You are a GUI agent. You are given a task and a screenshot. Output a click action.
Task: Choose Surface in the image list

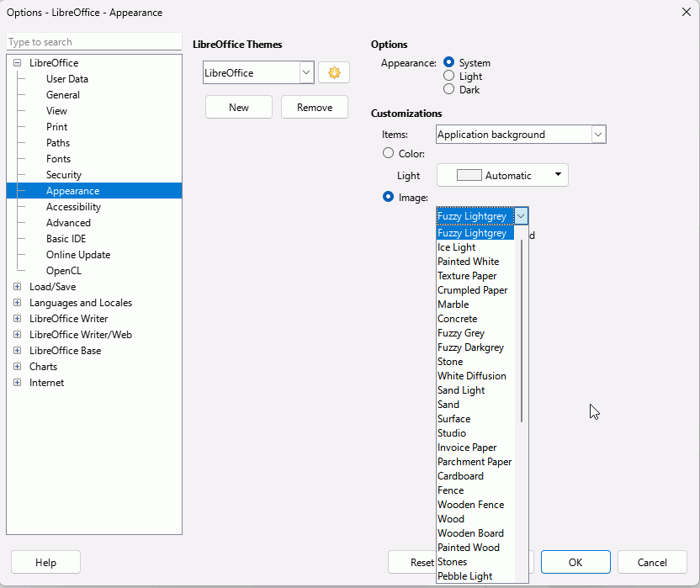pyautogui.click(x=475, y=419)
